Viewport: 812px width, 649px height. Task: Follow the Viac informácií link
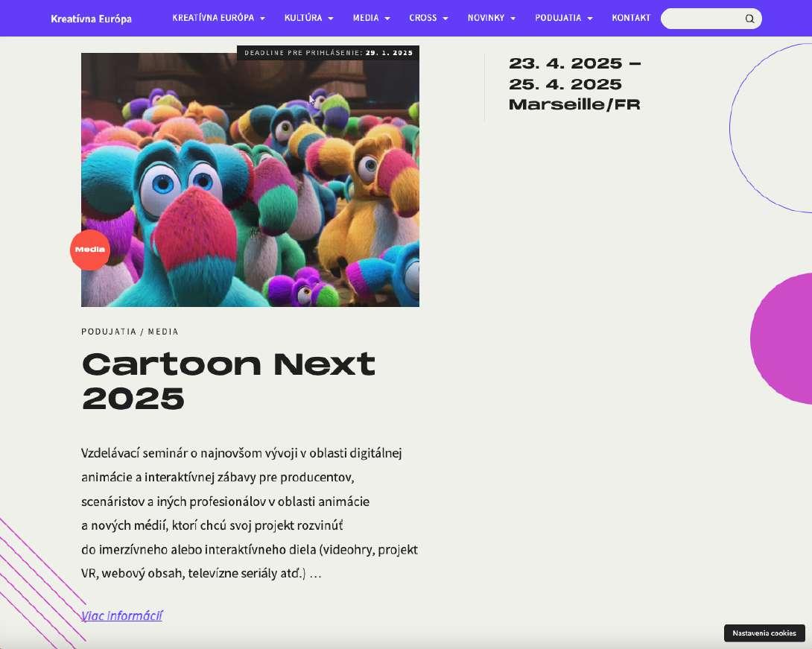121,616
